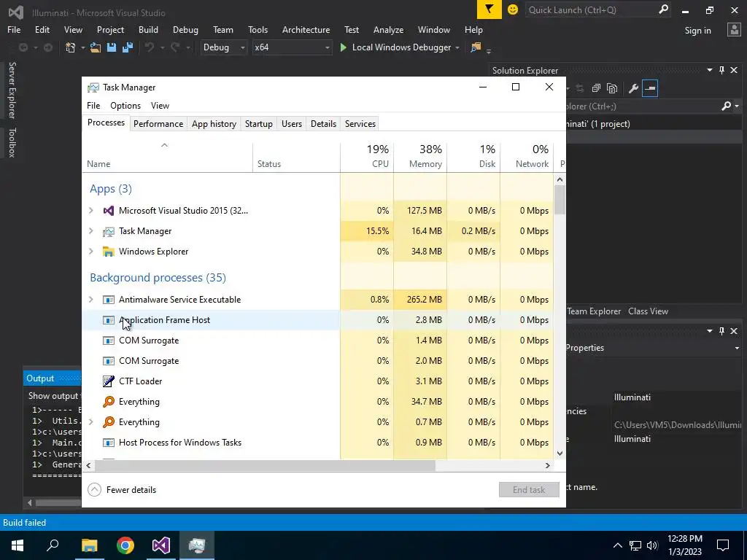Open the Debug configuration dropdown
The width and height of the screenshot is (747, 560).
tap(223, 47)
